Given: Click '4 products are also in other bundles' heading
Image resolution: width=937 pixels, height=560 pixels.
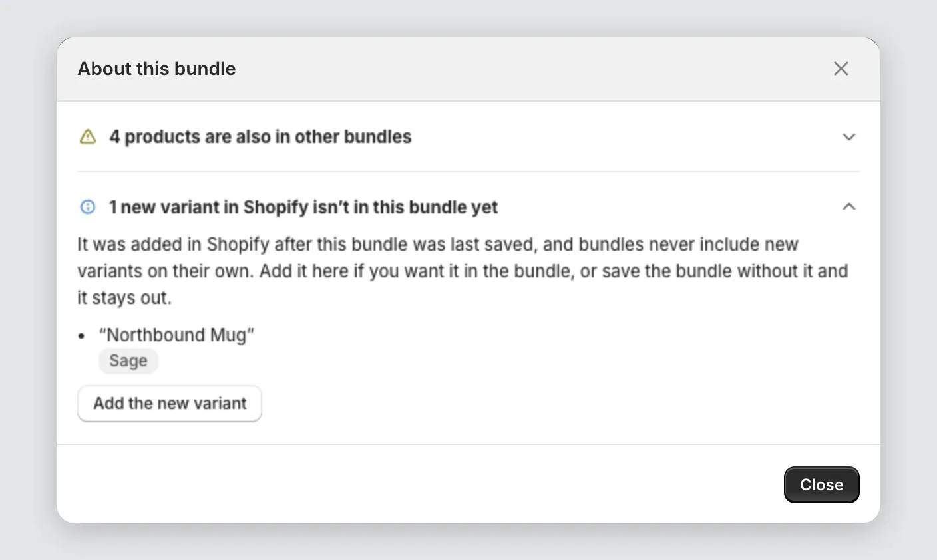Looking at the screenshot, I should pos(260,137).
